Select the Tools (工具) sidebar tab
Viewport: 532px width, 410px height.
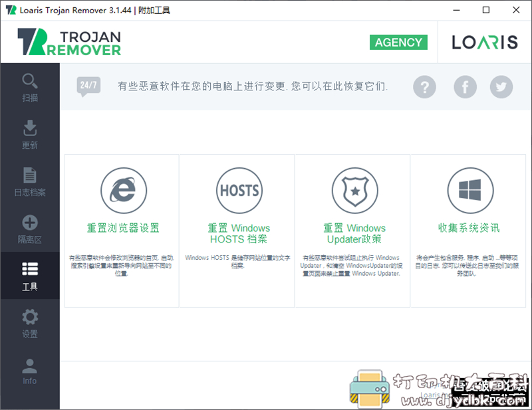click(x=30, y=276)
